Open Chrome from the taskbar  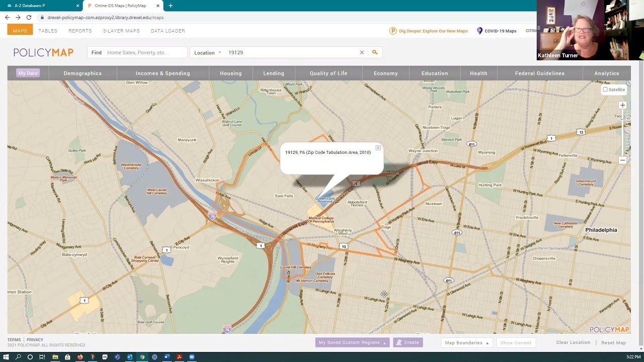[142, 357]
